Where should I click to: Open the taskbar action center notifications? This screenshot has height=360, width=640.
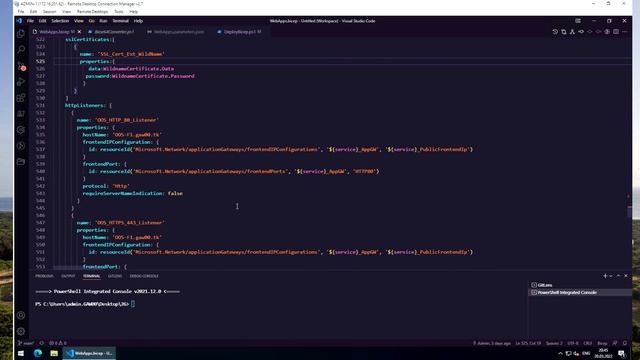click(x=621, y=353)
